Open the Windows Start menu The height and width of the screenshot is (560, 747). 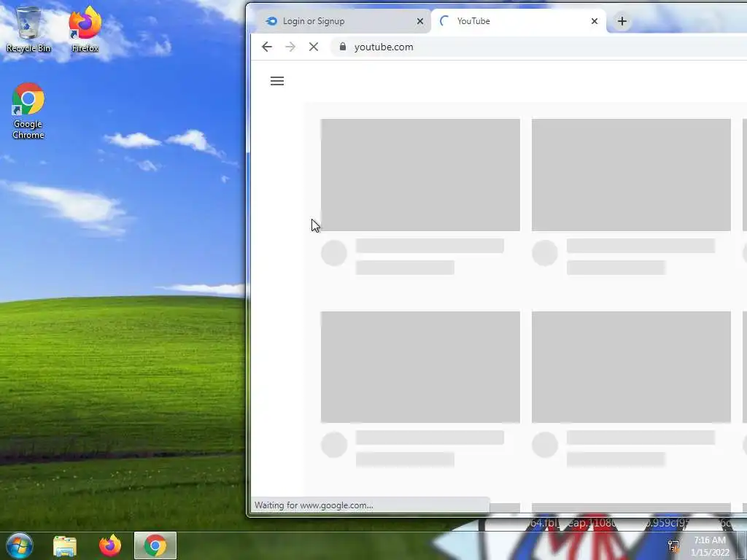point(20,545)
